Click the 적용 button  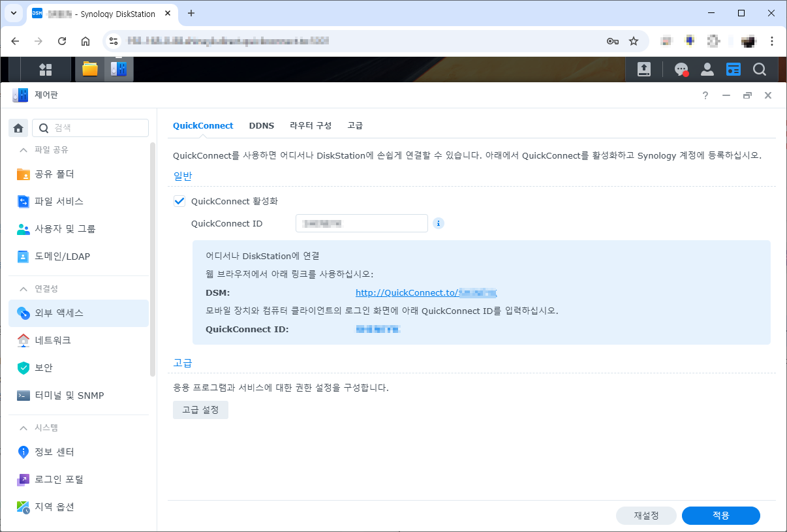click(721, 516)
